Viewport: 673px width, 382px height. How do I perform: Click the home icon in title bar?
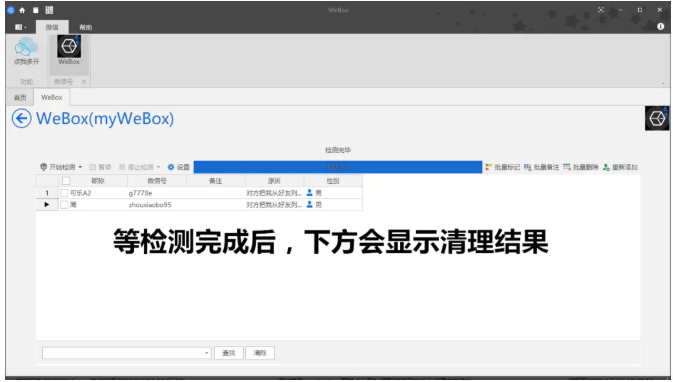pyautogui.click(x=22, y=10)
